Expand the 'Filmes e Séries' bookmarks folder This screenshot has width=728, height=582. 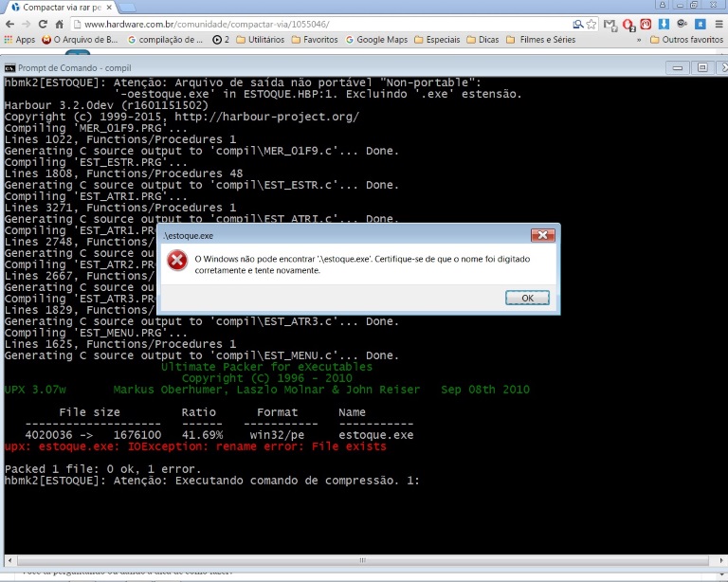[541, 40]
